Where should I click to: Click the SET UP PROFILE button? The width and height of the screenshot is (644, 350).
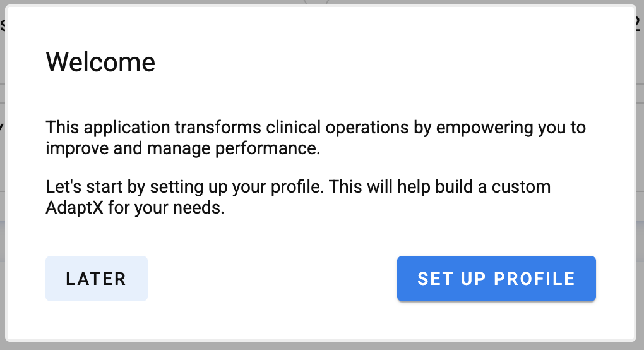click(x=496, y=279)
